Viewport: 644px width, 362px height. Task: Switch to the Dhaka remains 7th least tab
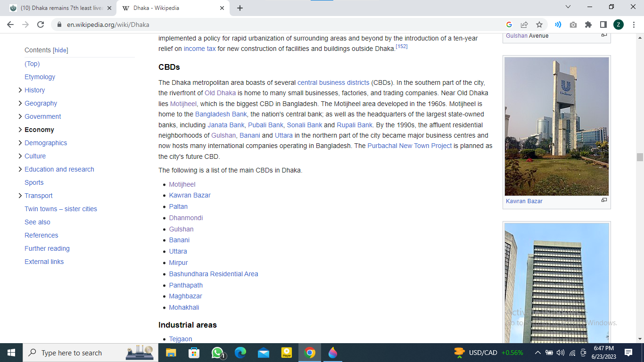point(61,8)
